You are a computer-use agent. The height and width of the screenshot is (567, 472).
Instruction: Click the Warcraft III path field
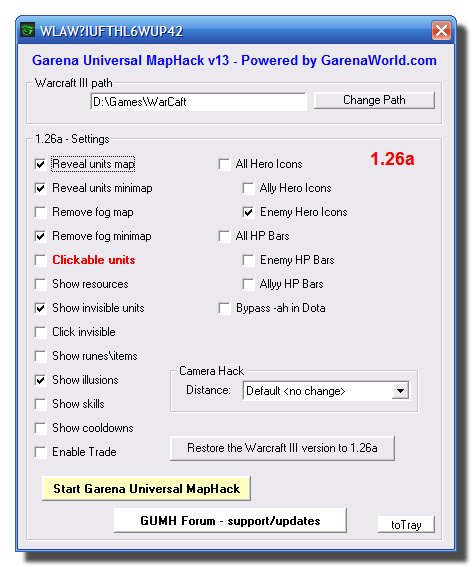[x=199, y=102]
